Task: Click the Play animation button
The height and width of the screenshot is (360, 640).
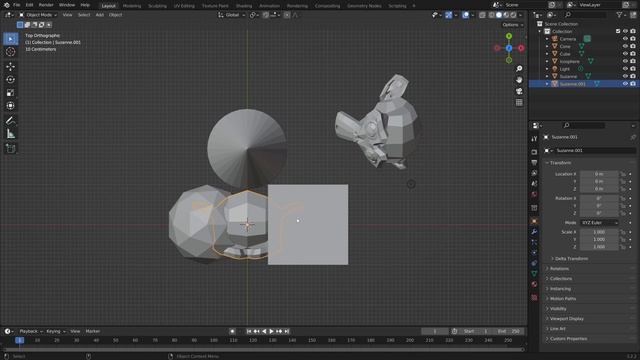Action: tap(271, 331)
